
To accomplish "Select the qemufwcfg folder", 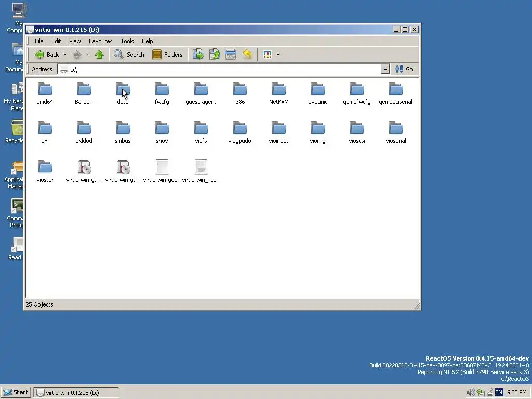I will coord(357,94).
